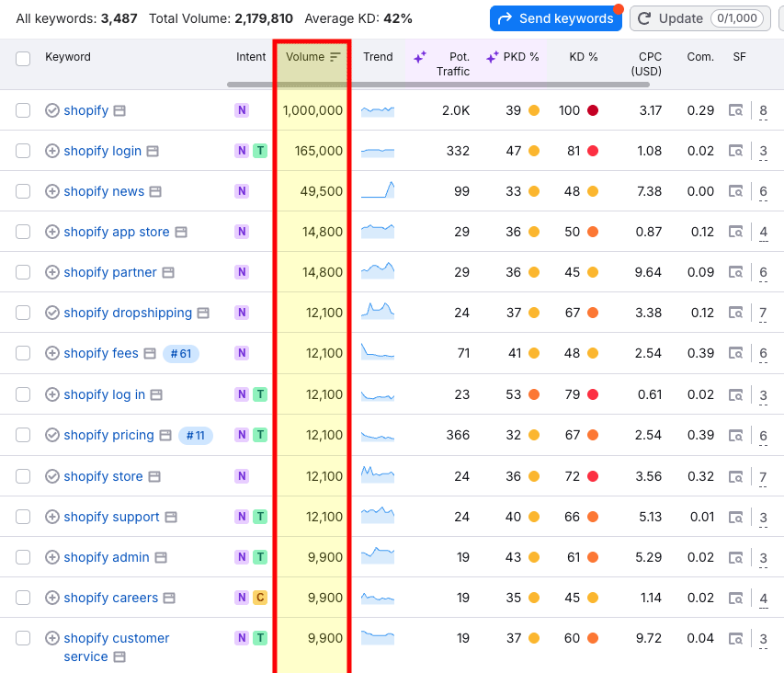Click the "#11" position badge next to "shopify pricing"

point(195,436)
